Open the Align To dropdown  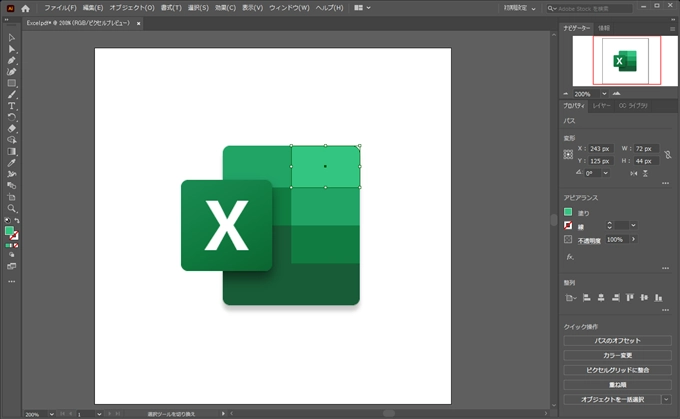coord(570,298)
